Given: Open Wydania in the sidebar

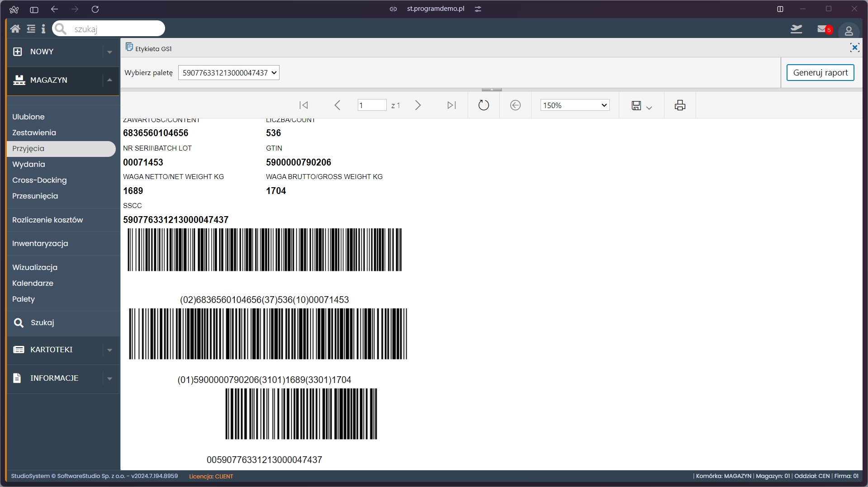Looking at the screenshot, I should point(28,164).
